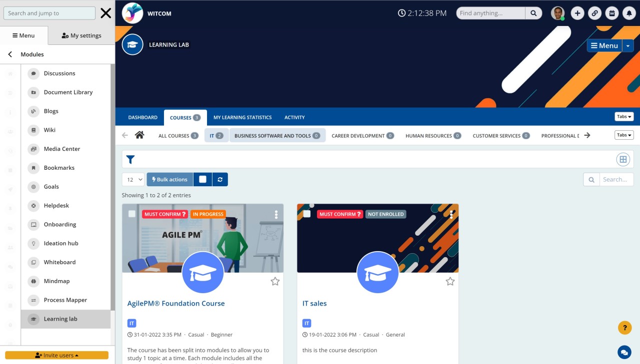Viewport: 640px width, 364px height.
Task: Open the blue Menu dropdown arrow
Action: 628,45
